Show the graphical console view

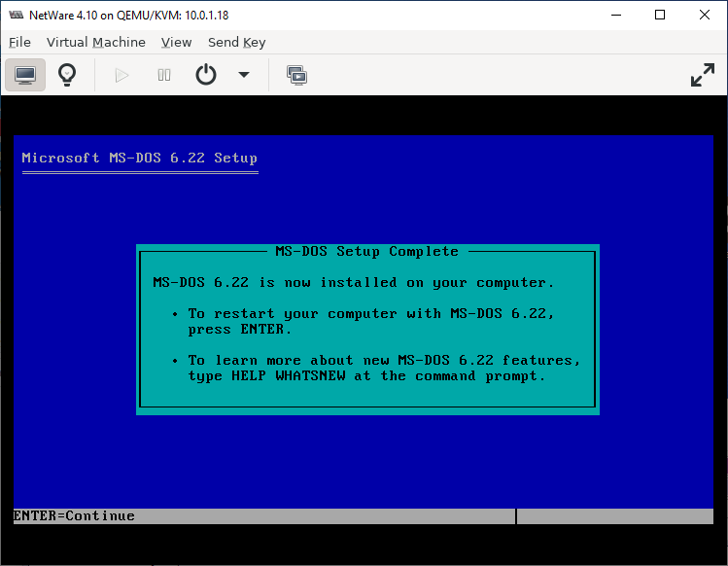(25, 75)
